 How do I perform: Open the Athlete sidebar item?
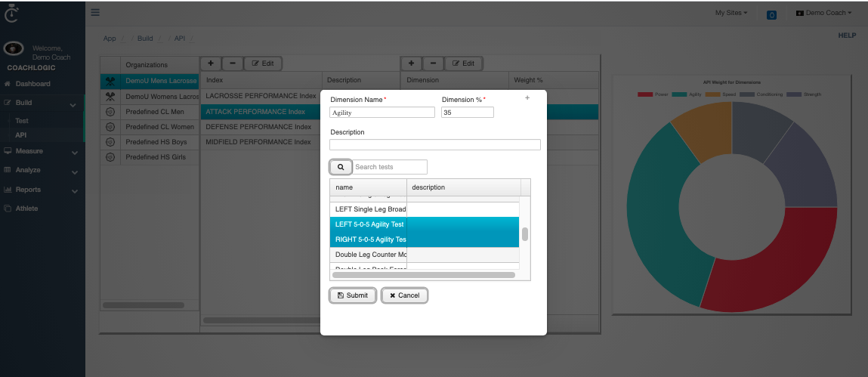coord(26,209)
